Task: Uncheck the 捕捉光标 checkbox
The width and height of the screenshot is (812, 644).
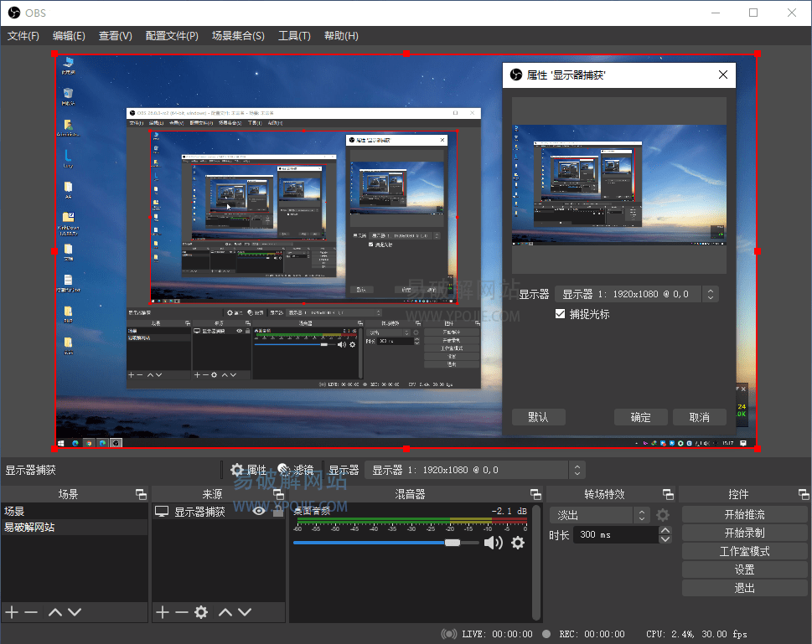Action: 561,314
